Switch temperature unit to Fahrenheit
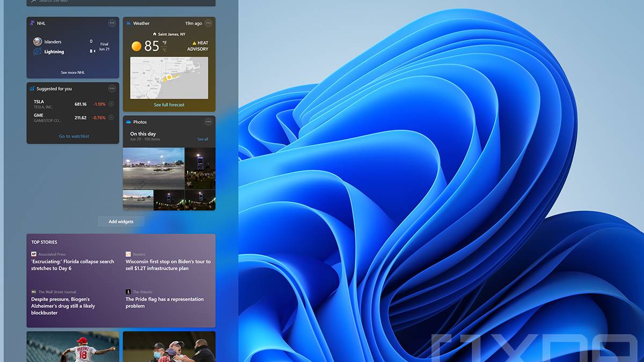The height and width of the screenshot is (362, 644). (165, 43)
